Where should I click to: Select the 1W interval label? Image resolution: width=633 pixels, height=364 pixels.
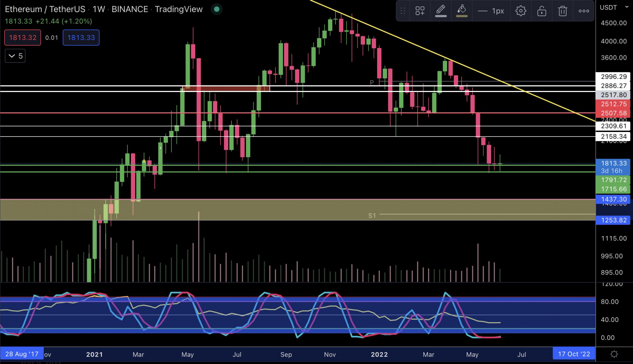click(99, 9)
